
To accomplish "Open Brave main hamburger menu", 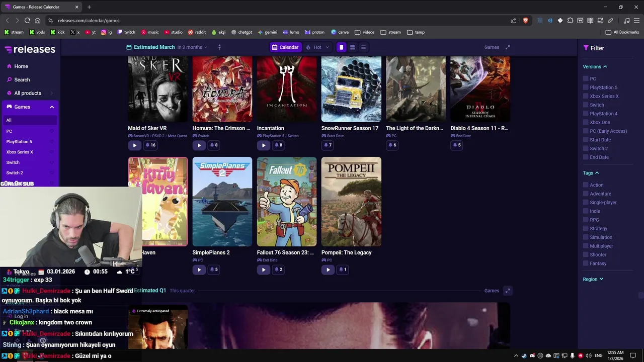I will (x=636, y=21).
